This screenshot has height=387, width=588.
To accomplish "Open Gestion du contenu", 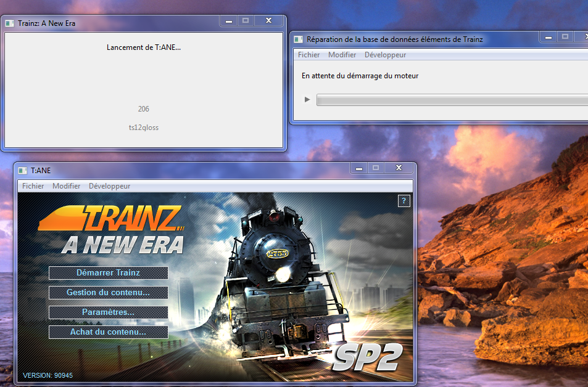I will (109, 293).
